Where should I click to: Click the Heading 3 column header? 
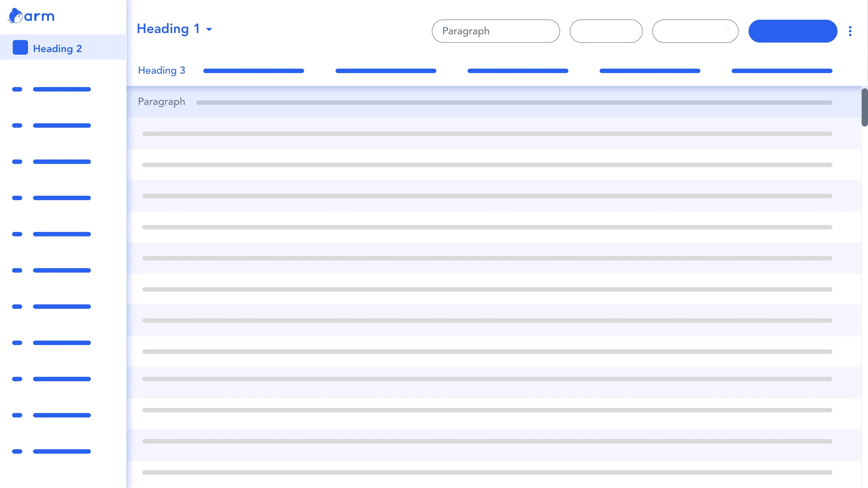[x=161, y=70]
